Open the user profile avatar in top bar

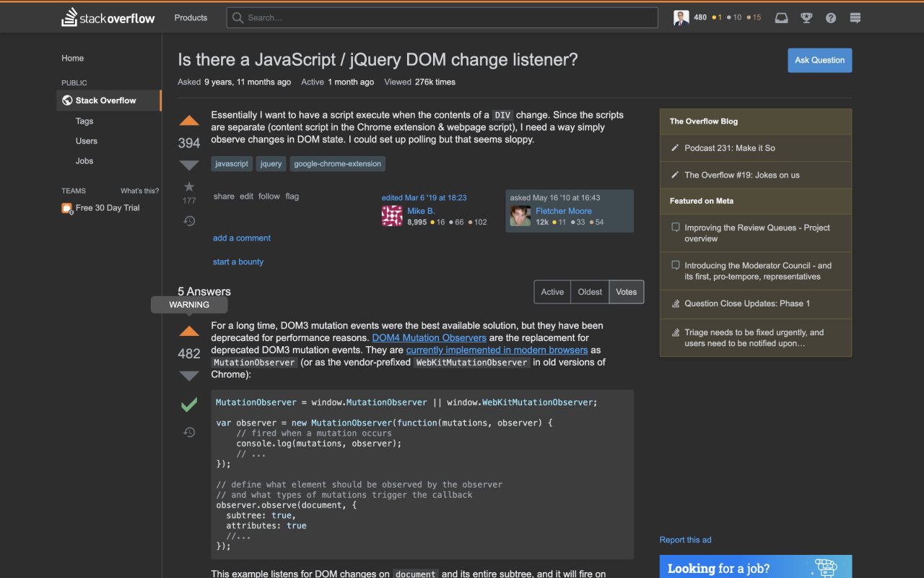681,17
